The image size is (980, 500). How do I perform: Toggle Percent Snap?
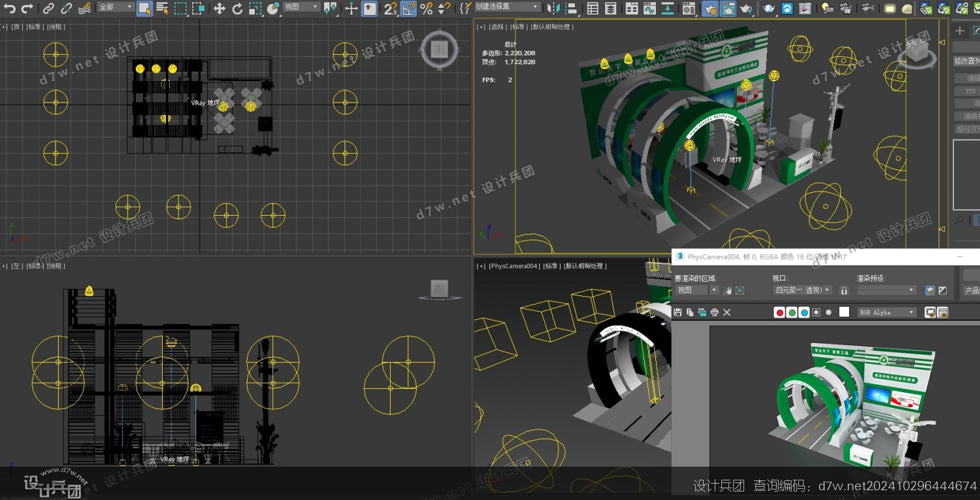click(x=426, y=8)
